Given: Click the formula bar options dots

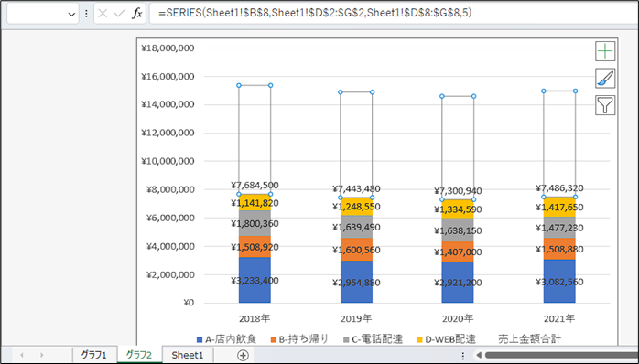Looking at the screenshot, I should tap(86, 14).
